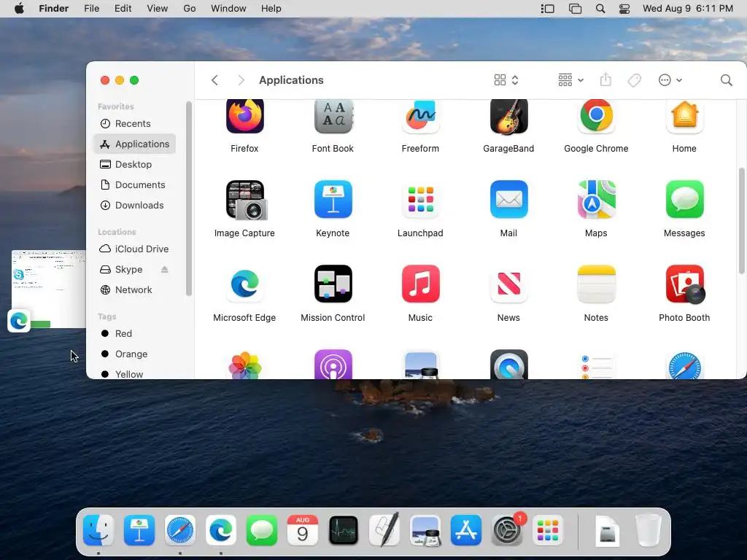Select Microsoft Edge in Applications folder
747x560 pixels.
click(x=245, y=284)
